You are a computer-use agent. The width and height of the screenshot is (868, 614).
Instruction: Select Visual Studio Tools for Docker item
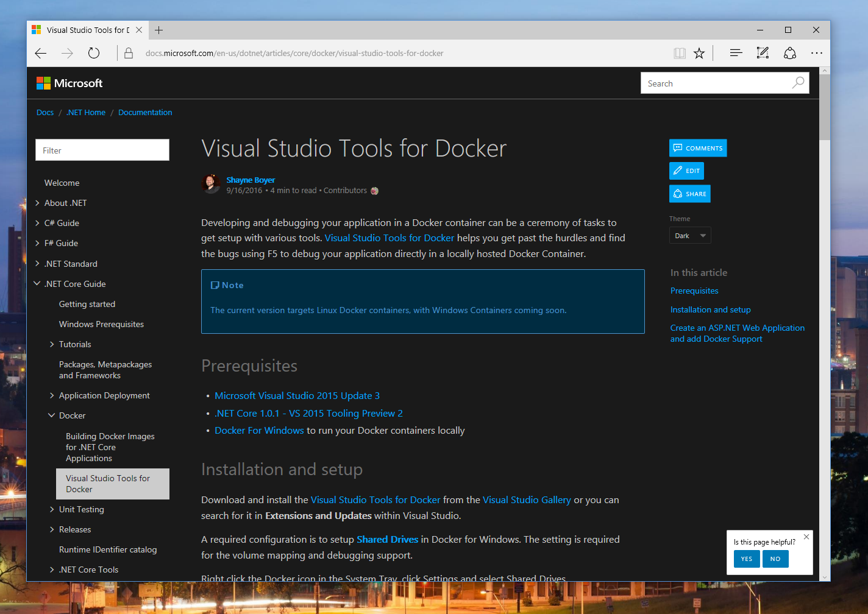[113, 484]
